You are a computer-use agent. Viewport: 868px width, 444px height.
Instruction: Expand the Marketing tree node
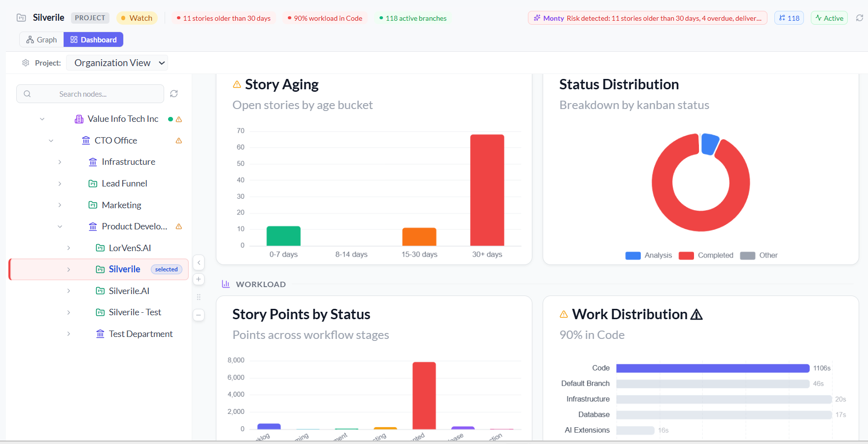tap(60, 205)
